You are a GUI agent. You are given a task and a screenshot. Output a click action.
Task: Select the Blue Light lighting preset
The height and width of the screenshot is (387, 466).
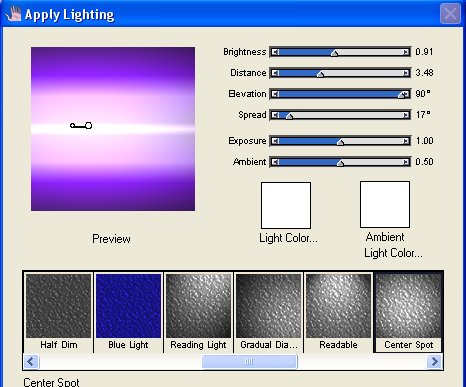tap(128, 312)
